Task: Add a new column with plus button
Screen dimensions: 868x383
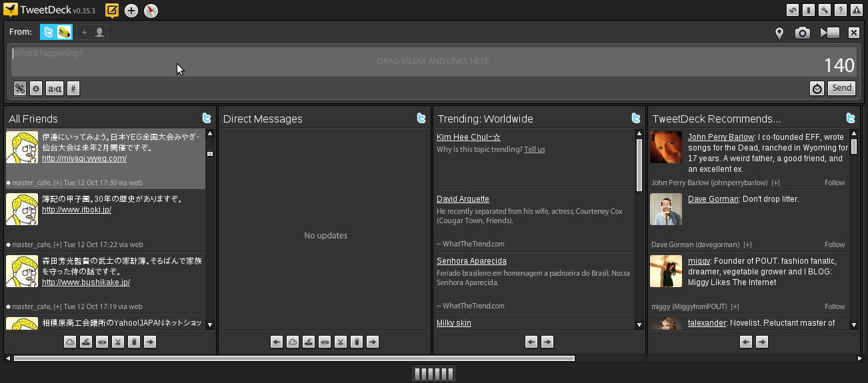Action: coord(131,11)
